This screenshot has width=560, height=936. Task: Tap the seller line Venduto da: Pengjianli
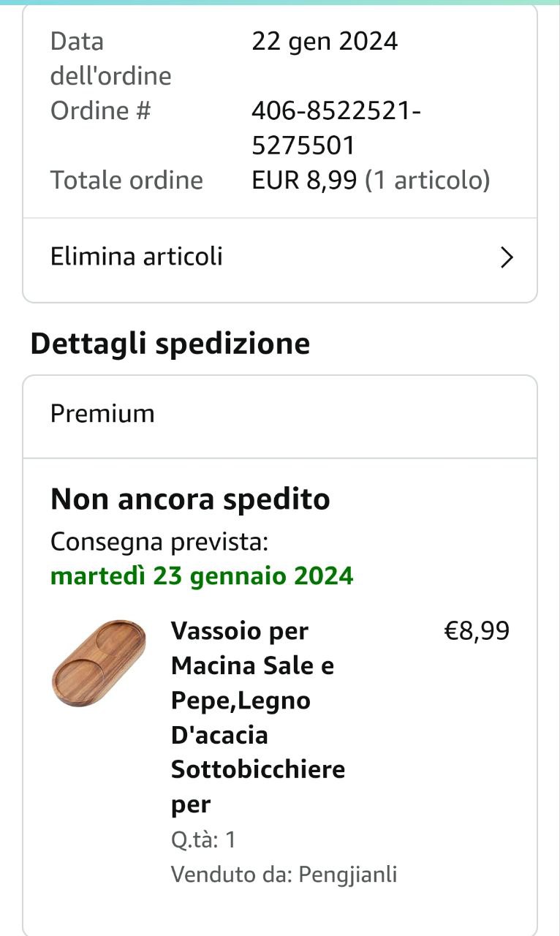point(284,875)
